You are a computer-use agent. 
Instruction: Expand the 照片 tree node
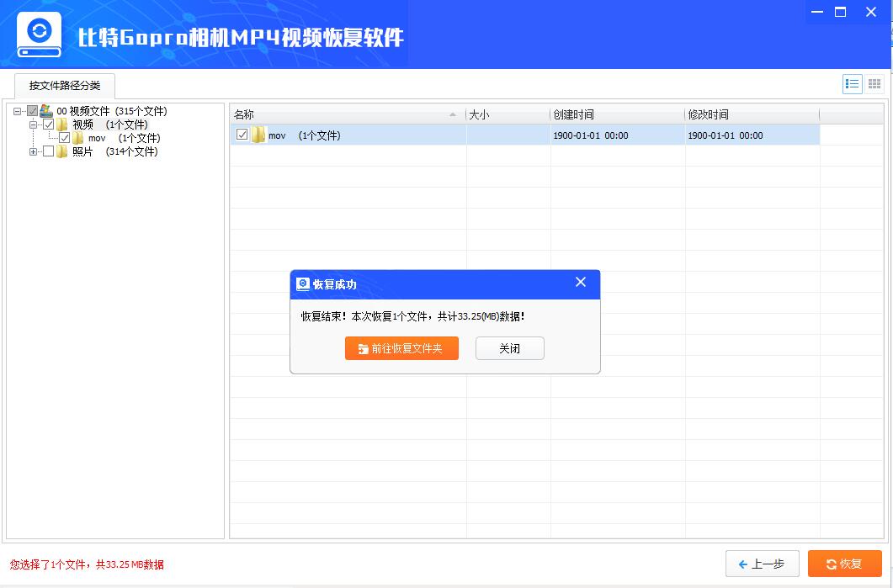click(x=33, y=152)
